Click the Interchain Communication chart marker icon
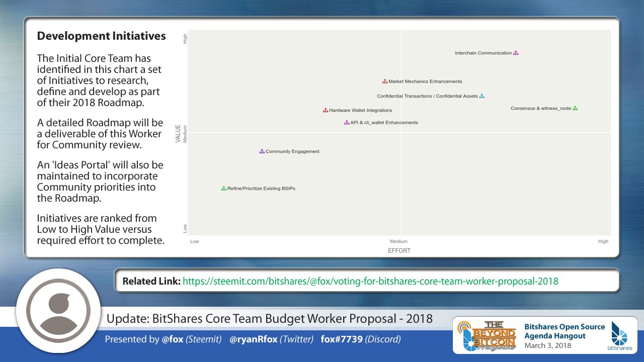Screen dimensions: 644x362 (x=516, y=53)
